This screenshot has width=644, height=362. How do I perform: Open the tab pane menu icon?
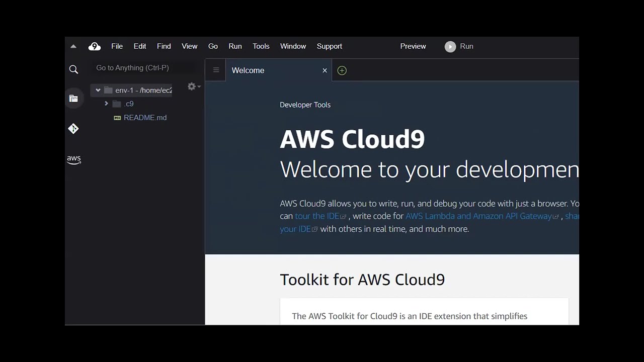pyautogui.click(x=216, y=70)
